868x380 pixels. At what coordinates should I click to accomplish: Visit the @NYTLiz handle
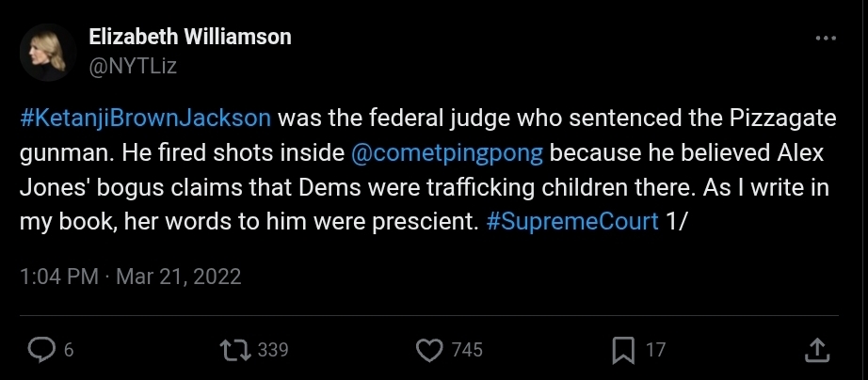[133, 67]
